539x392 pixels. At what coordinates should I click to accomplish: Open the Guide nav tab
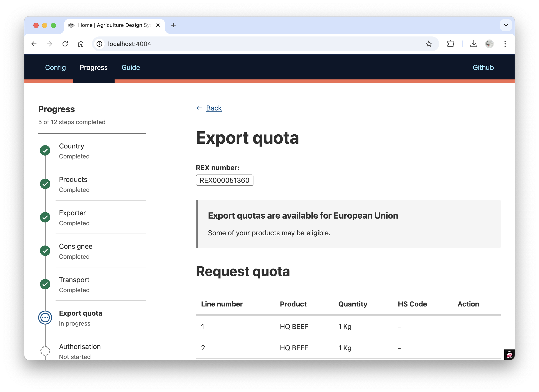[x=131, y=68]
